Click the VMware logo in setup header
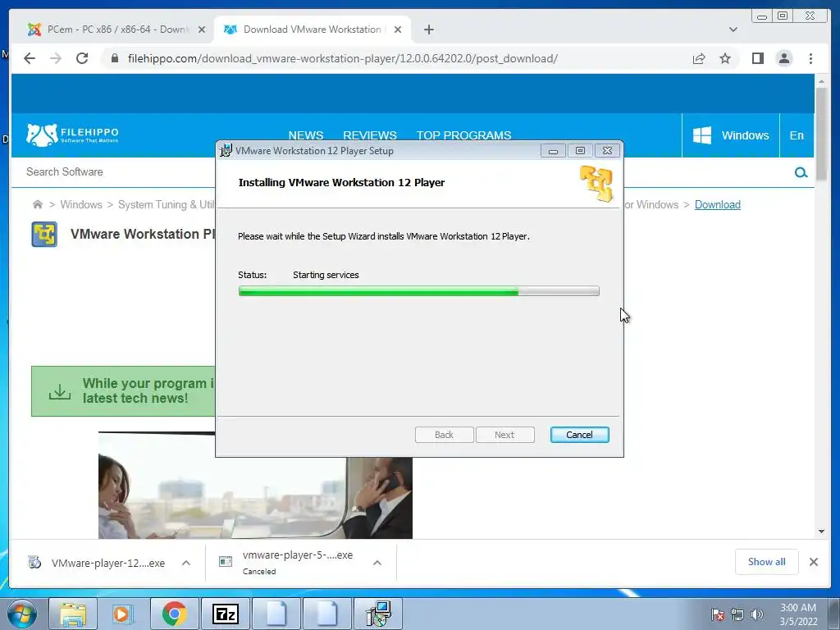The height and width of the screenshot is (630, 840). click(596, 183)
